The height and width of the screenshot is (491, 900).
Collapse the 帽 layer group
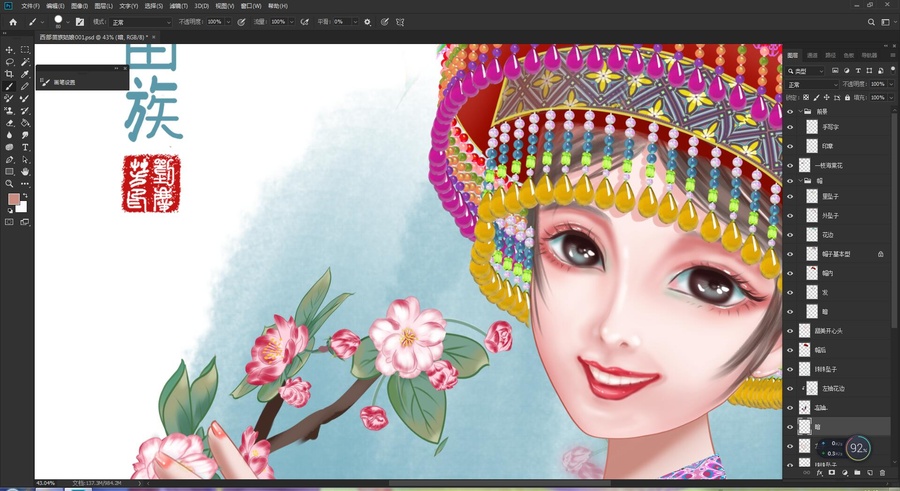click(801, 181)
